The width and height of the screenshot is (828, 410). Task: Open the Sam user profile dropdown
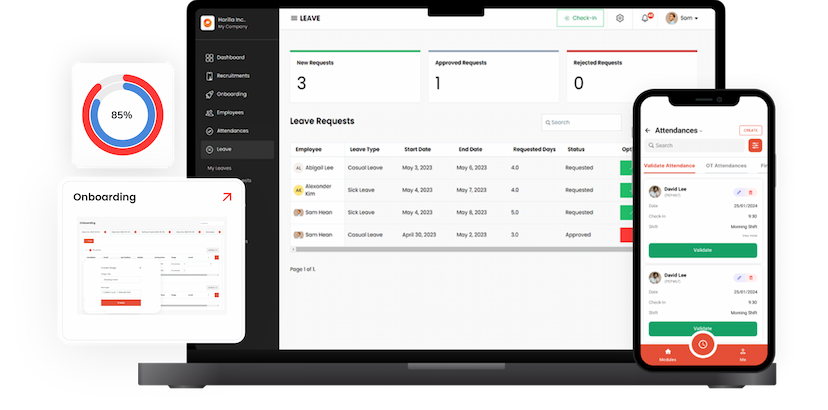tap(683, 18)
